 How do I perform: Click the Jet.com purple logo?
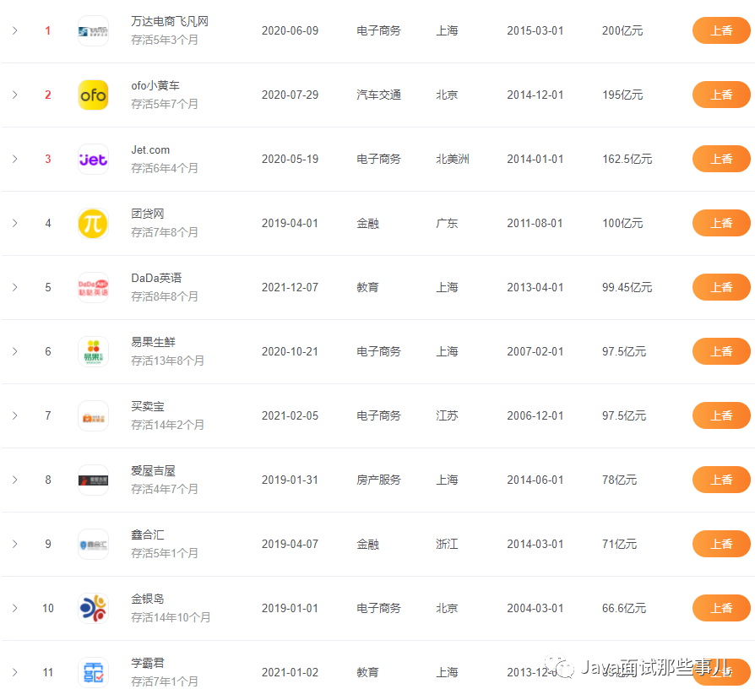[93, 159]
